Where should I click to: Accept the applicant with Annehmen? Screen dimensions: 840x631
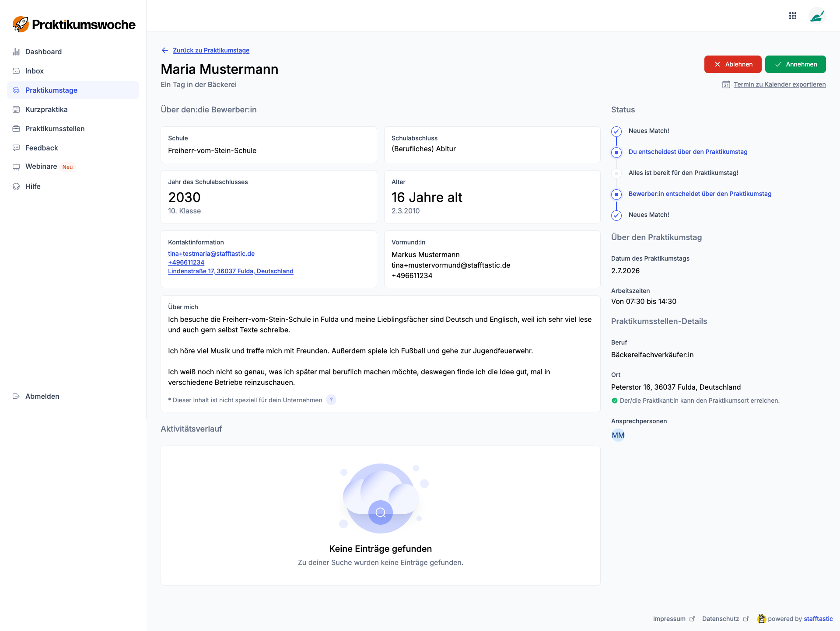tap(795, 64)
